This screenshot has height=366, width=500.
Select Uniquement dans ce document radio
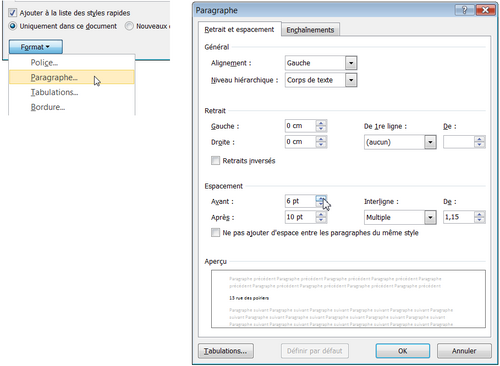pos(12,26)
